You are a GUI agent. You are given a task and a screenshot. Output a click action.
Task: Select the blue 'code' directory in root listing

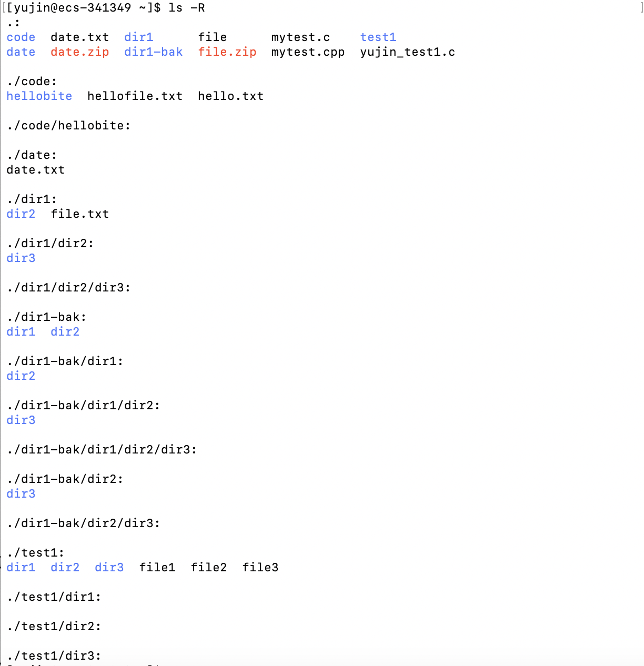tap(21, 37)
